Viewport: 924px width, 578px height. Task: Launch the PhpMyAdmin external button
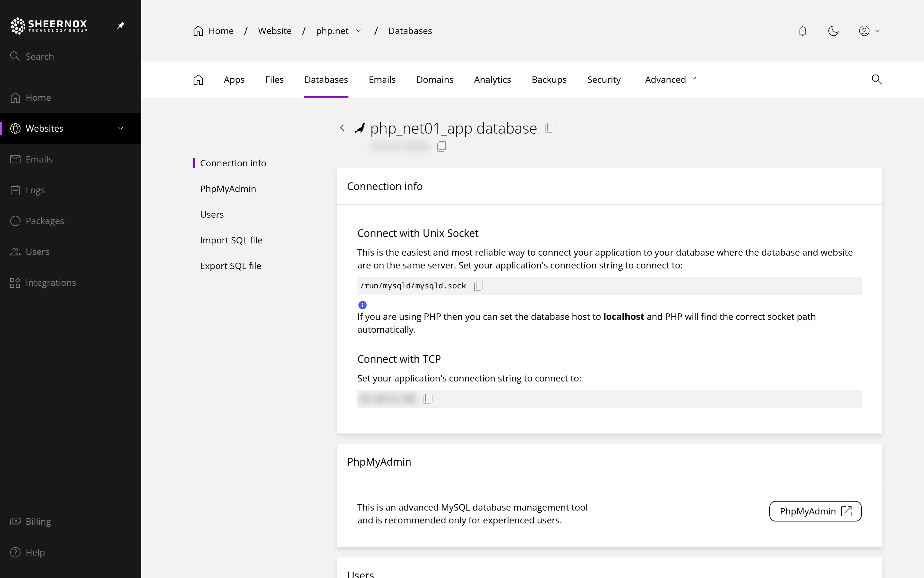click(x=815, y=511)
